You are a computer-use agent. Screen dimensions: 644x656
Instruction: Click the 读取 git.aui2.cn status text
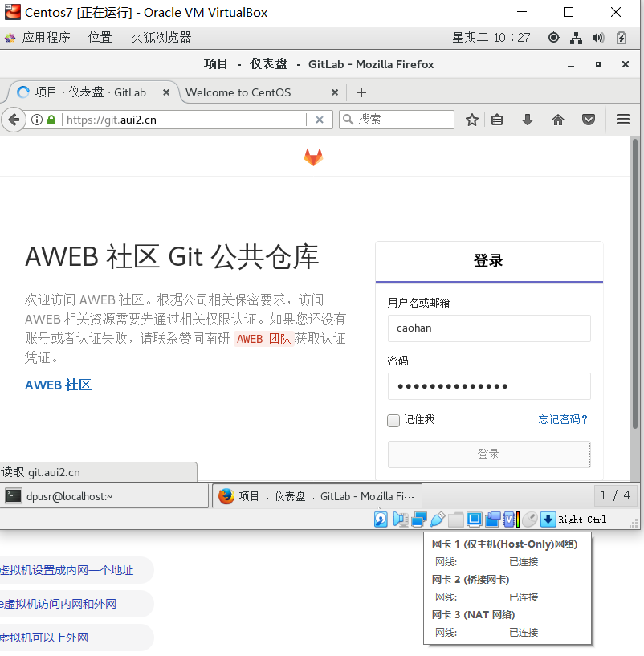[41, 472]
